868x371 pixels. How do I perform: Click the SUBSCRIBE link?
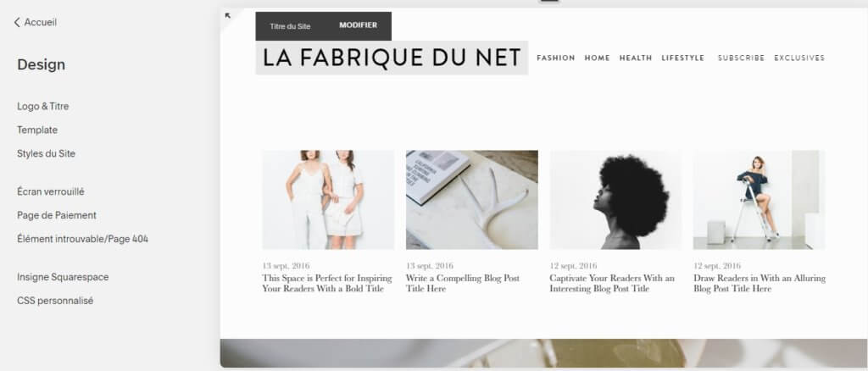point(741,58)
